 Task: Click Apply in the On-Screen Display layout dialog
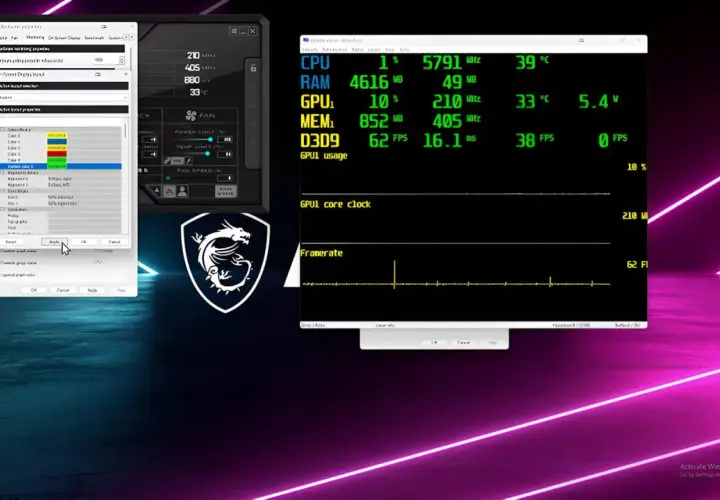click(54, 242)
